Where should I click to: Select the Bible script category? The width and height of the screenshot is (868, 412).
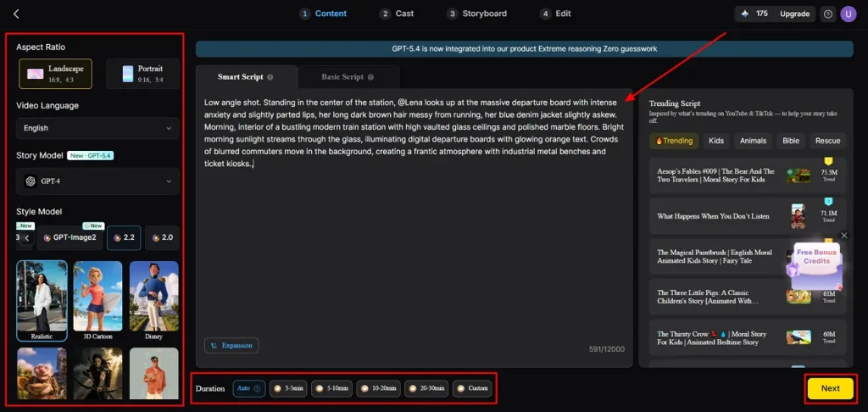point(791,141)
